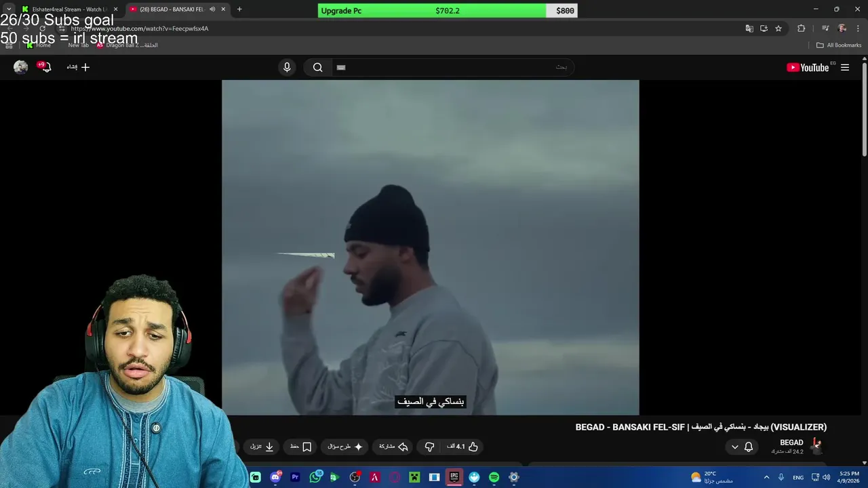This screenshot has width=868, height=488.
Task: Save video with حفظ bookmark button
Action: (300, 447)
